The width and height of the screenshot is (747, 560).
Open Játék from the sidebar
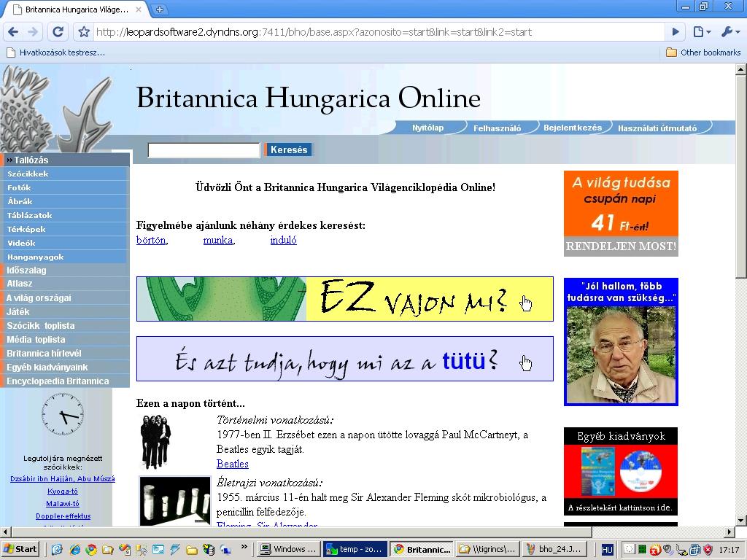click(x=65, y=311)
